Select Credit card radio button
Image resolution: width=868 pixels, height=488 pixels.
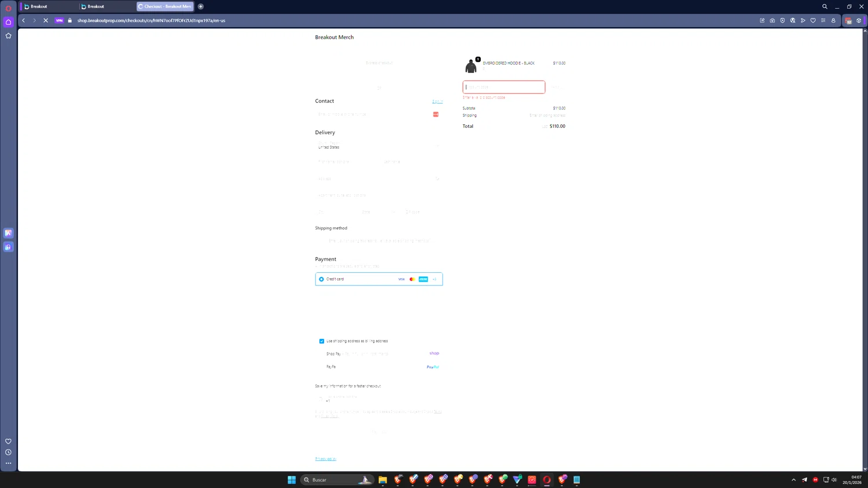click(321, 279)
